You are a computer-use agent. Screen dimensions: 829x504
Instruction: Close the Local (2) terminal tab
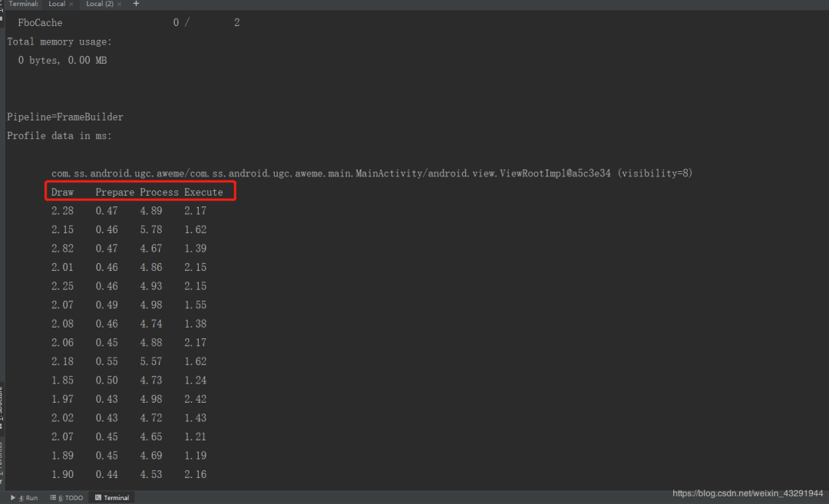click(120, 4)
